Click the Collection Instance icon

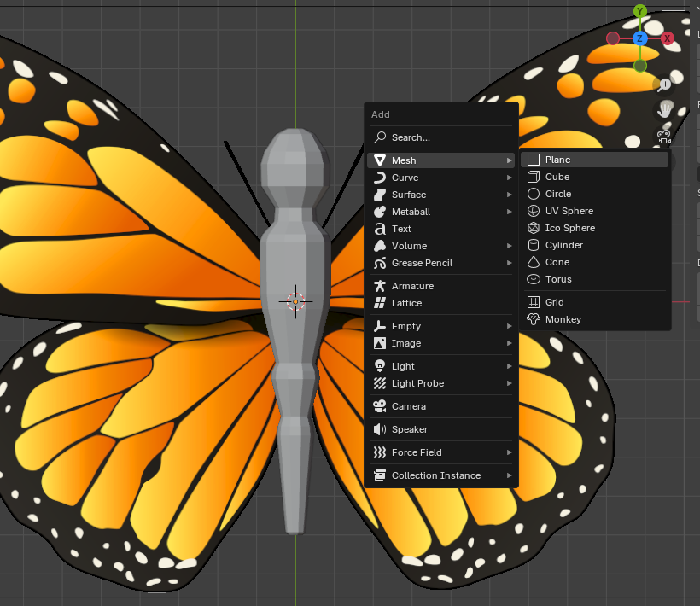point(380,475)
